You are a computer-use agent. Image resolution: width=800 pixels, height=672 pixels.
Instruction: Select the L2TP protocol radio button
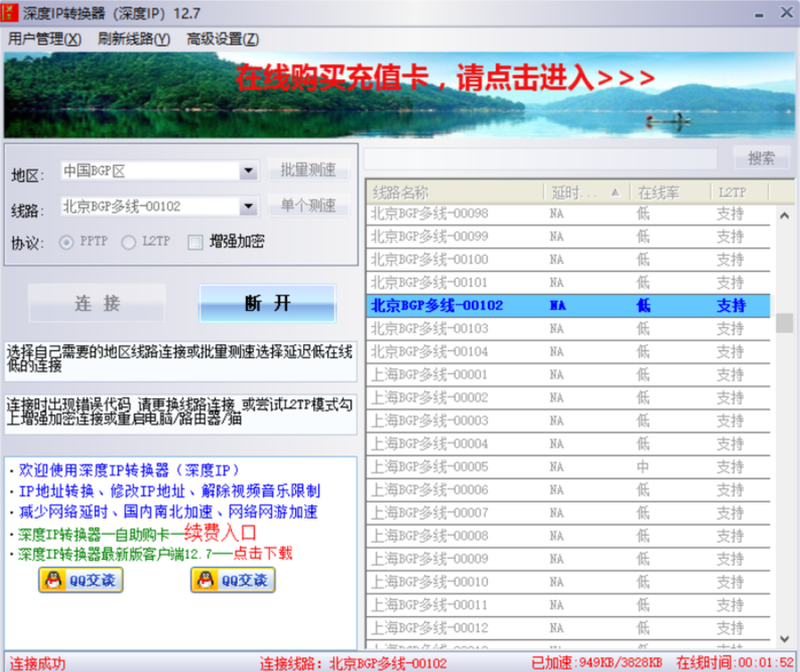coord(130,241)
